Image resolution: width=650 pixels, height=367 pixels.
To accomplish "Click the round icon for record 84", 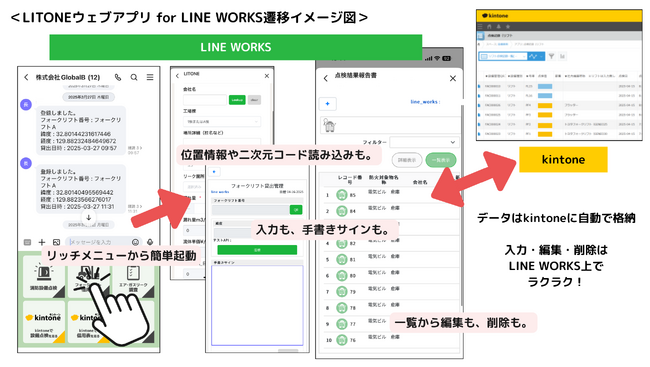I will pyautogui.click(x=342, y=211).
